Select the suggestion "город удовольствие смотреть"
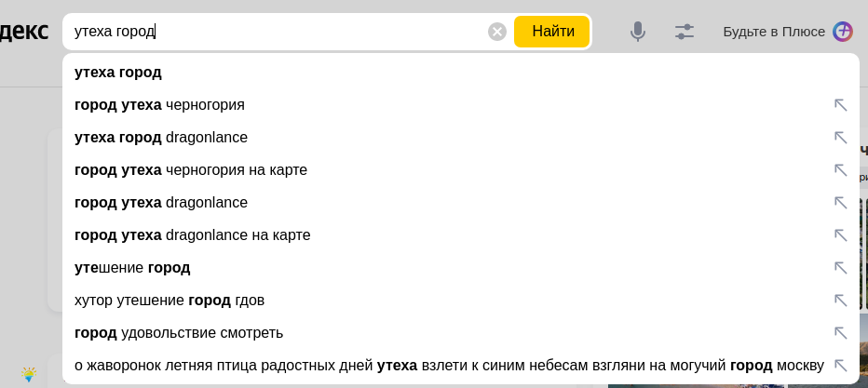868x388 pixels. pyautogui.click(x=179, y=333)
